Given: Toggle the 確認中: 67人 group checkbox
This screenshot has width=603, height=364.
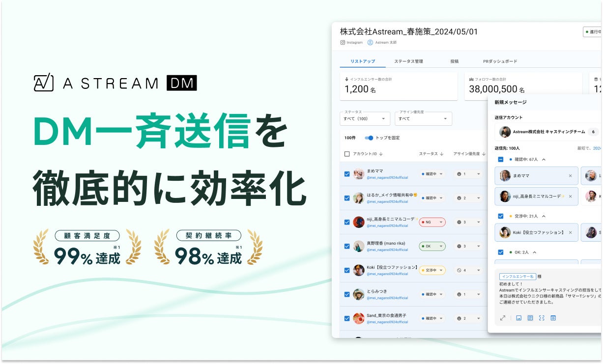Looking at the screenshot, I should point(501,160).
